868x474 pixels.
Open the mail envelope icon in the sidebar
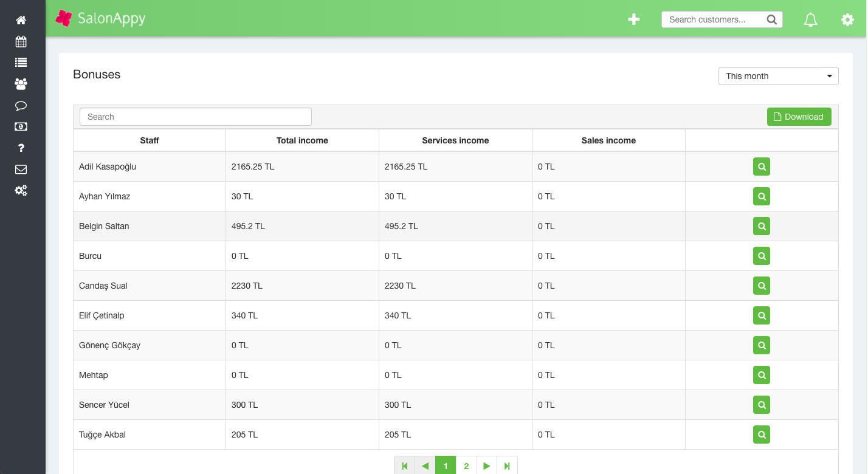point(21,169)
